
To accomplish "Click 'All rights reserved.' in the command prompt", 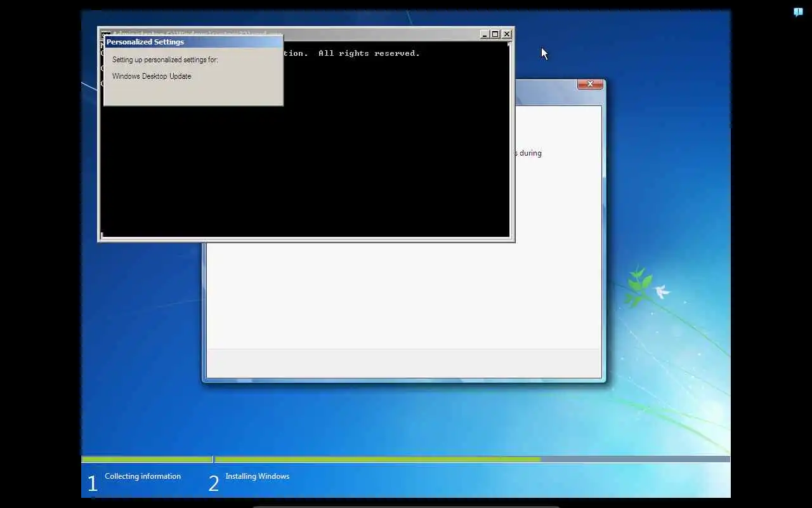I will 369,53.
